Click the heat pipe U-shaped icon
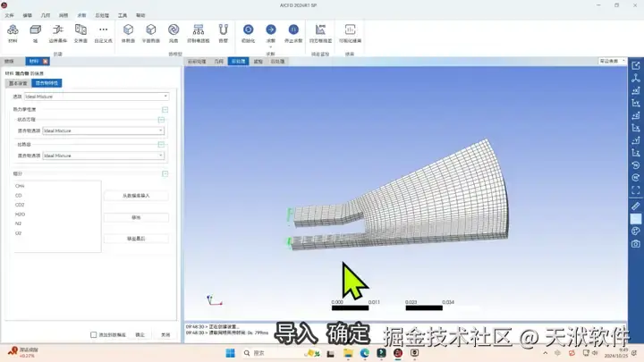This screenshot has height=362, width=644. [x=223, y=30]
